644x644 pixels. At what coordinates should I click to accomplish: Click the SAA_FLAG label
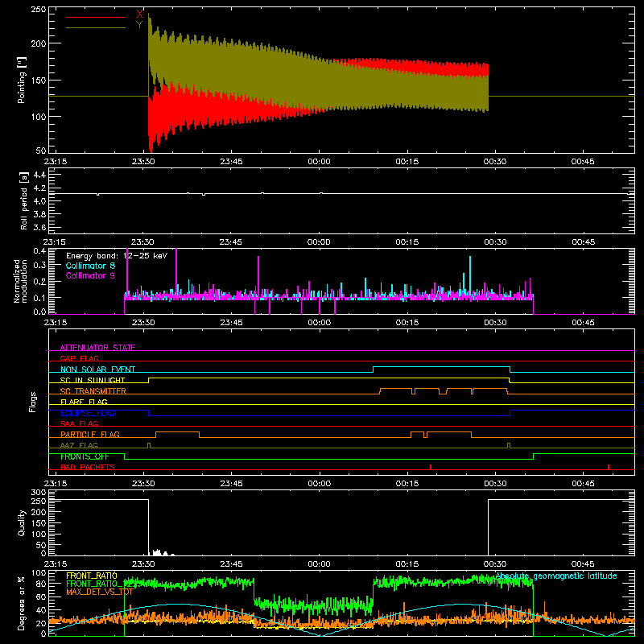point(79,423)
